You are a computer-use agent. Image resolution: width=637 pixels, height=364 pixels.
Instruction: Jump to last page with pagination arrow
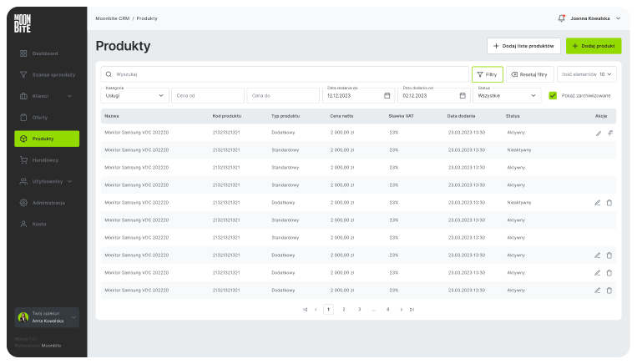412,309
